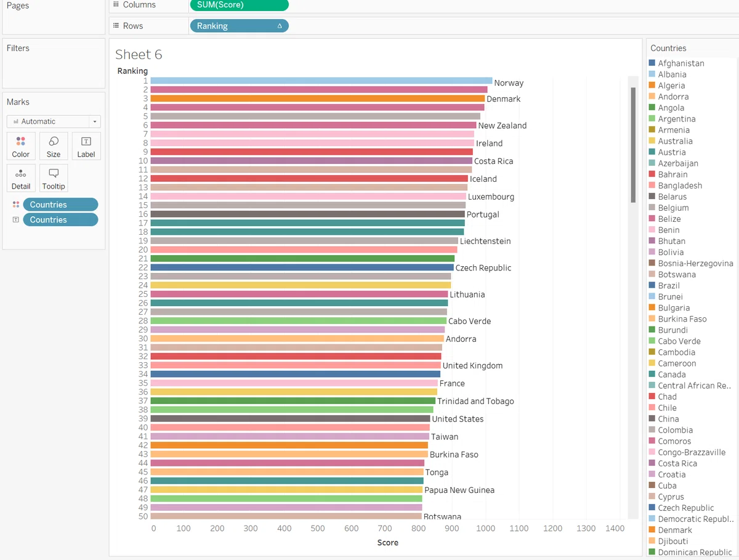Click the Luxembourg bar label
739x560 pixels.
tap(491, 197)
